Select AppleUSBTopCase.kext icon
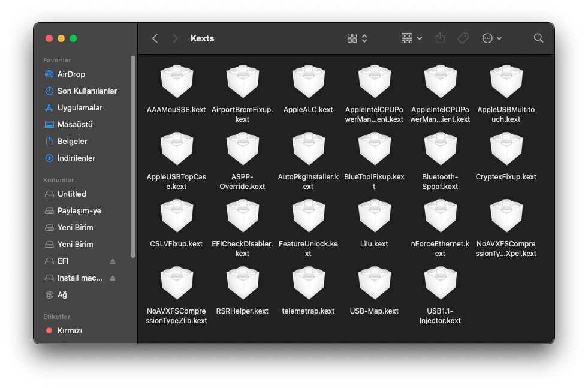Screen dimensions: 588x388 (177, 149)
